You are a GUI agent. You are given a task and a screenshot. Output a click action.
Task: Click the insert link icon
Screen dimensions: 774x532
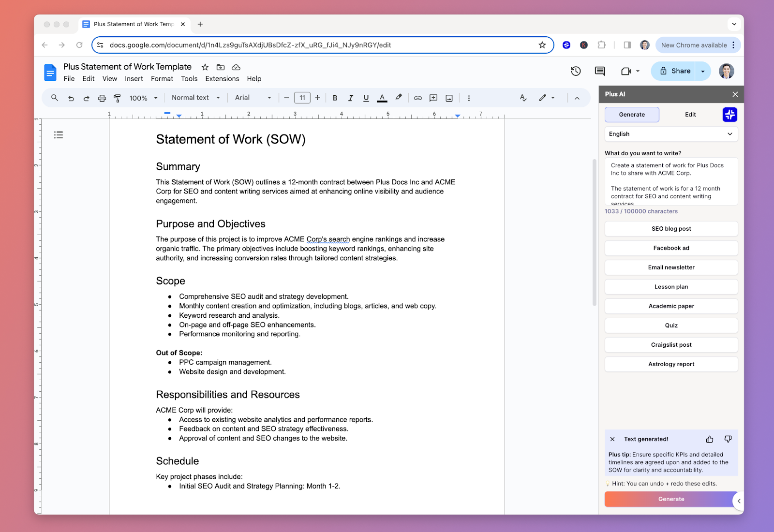(418, 98)
